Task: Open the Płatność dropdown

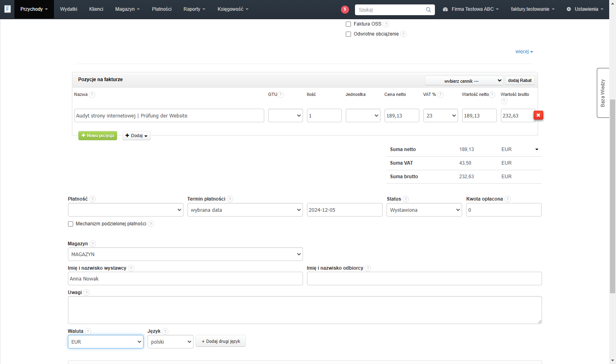Action: [x=126, y=210]
